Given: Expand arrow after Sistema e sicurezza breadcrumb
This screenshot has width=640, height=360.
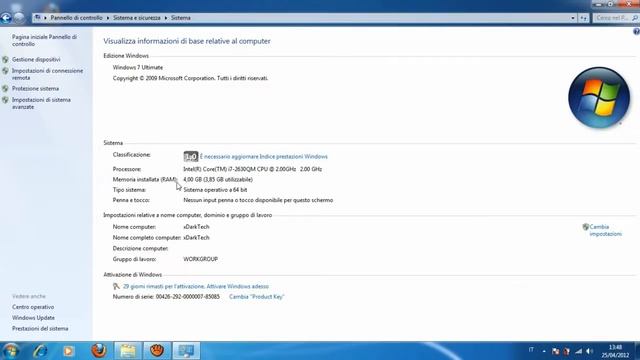Looking at the screenshot, I should [x=166, y=18].
